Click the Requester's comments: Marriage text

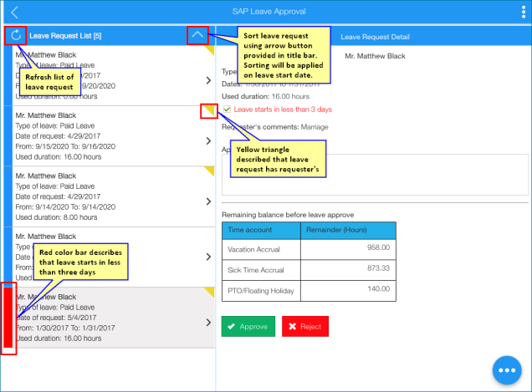point(275,127)
